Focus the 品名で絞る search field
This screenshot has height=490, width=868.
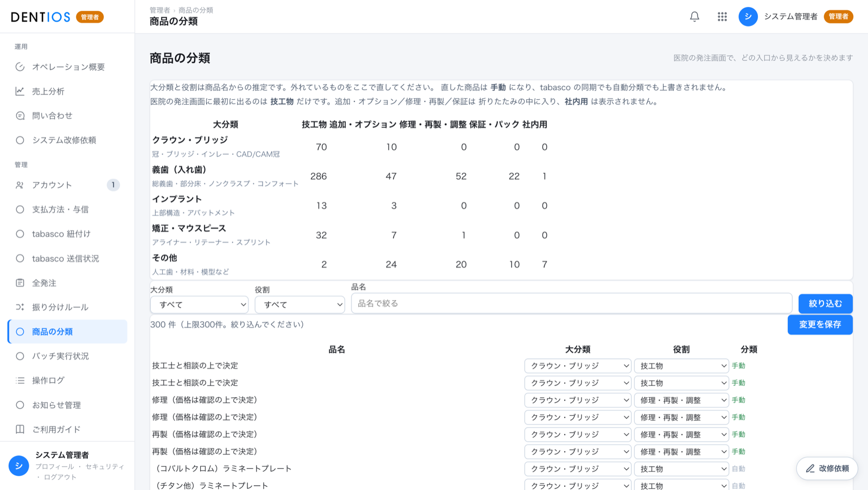[571, 303]
